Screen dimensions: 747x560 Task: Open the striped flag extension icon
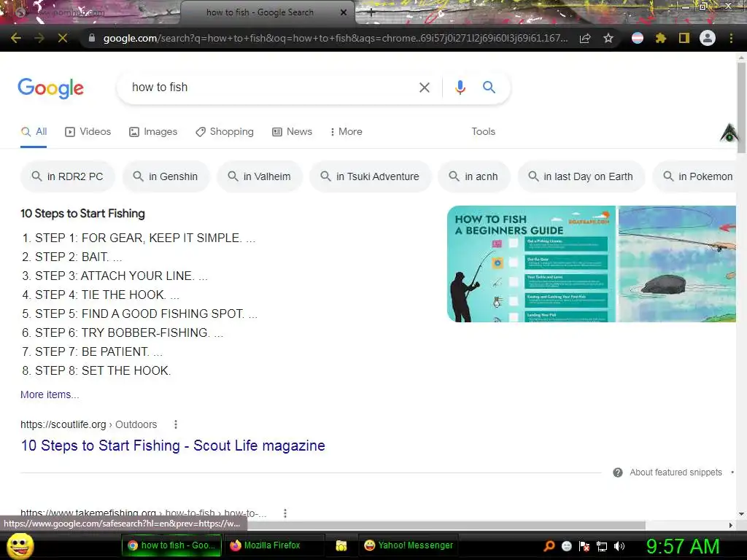pyautogui.click(x=638, y=38)
